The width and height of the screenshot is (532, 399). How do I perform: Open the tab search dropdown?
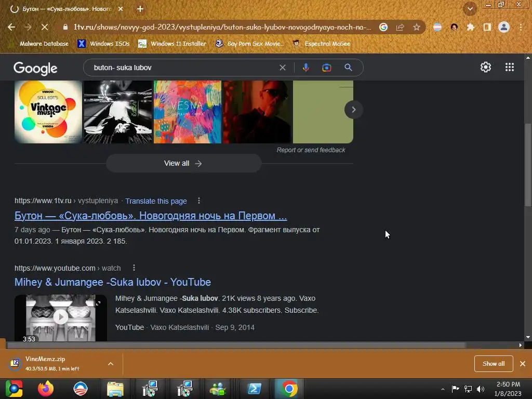470,9
